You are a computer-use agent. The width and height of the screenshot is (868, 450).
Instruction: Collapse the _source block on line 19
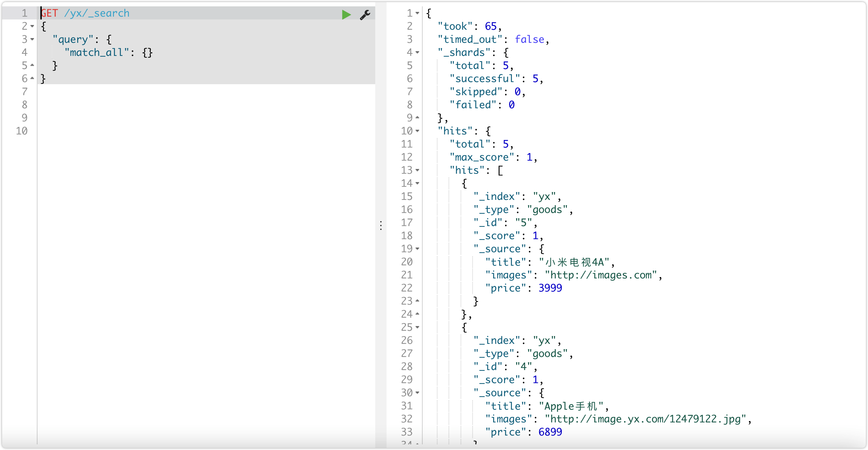(417, 249)
